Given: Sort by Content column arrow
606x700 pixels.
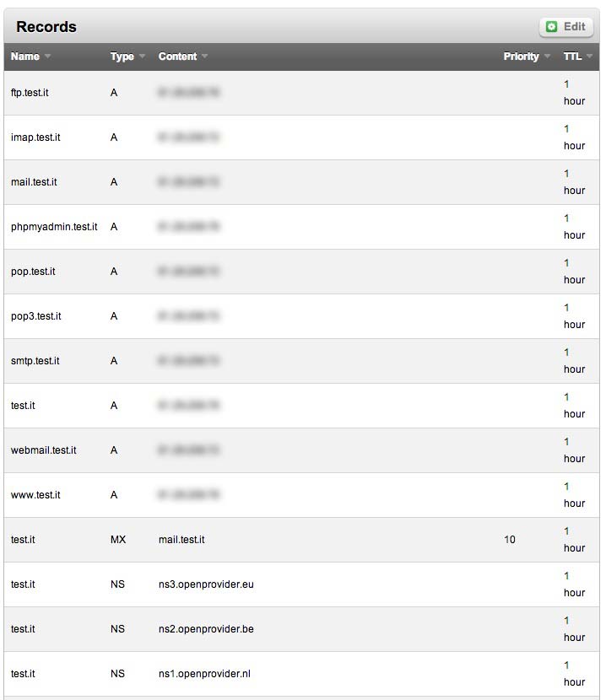Looking at the screenshot, I should pos(205,57).
